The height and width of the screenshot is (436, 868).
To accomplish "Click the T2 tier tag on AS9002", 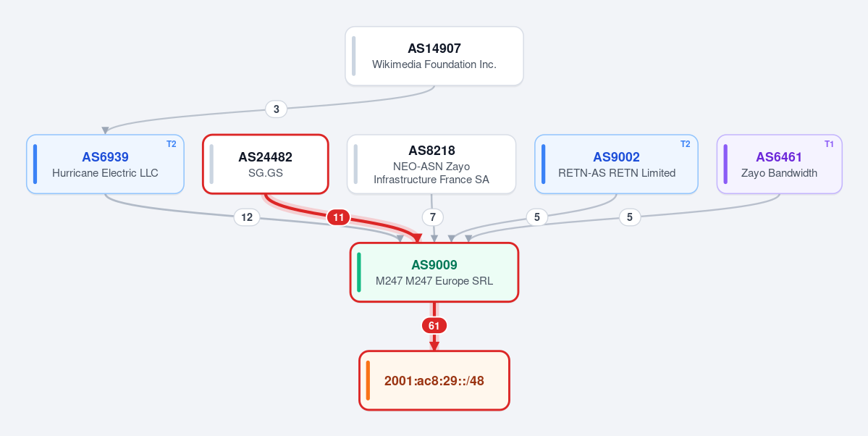I will click(x=685, y=144).
